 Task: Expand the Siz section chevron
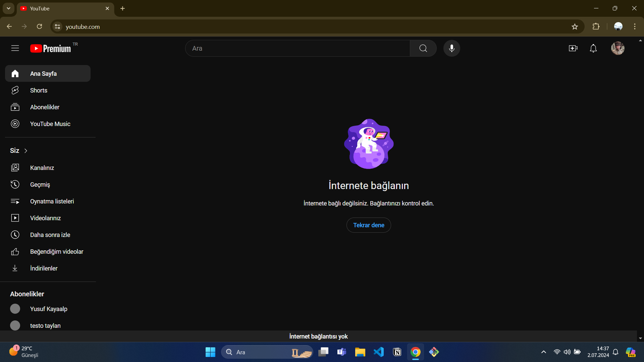(x=26, y=151)
